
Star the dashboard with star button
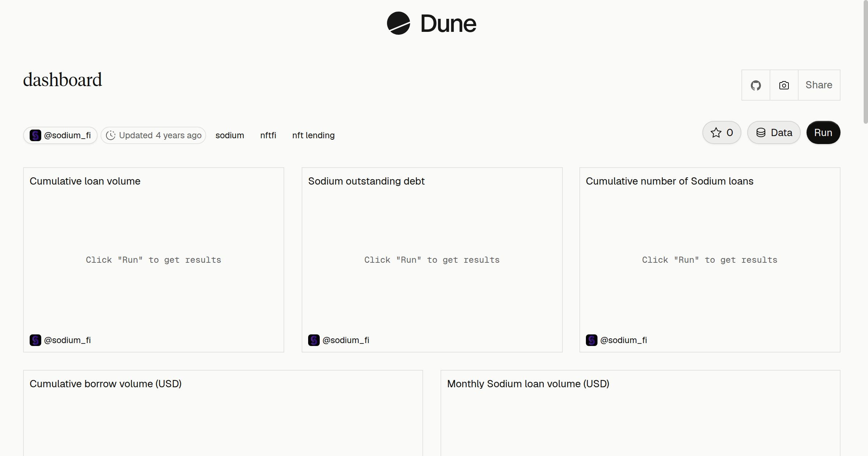722,132
